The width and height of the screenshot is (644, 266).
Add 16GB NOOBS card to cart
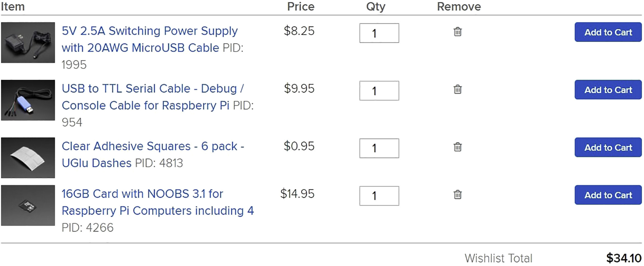coord(608,195)
